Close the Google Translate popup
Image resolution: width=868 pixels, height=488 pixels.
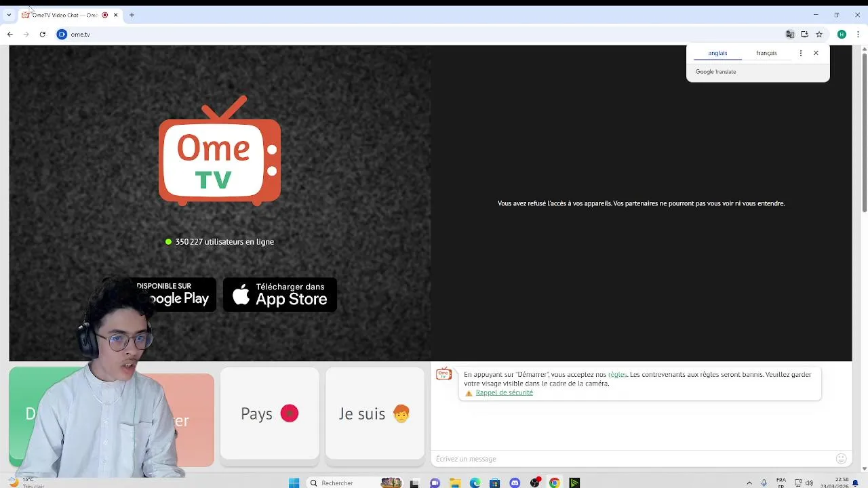[x=816, y=53]
